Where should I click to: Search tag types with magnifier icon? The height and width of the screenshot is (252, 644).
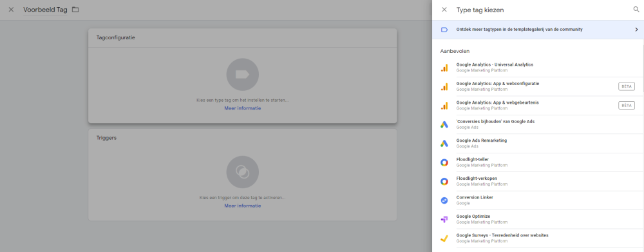click(x=636, y=10)
